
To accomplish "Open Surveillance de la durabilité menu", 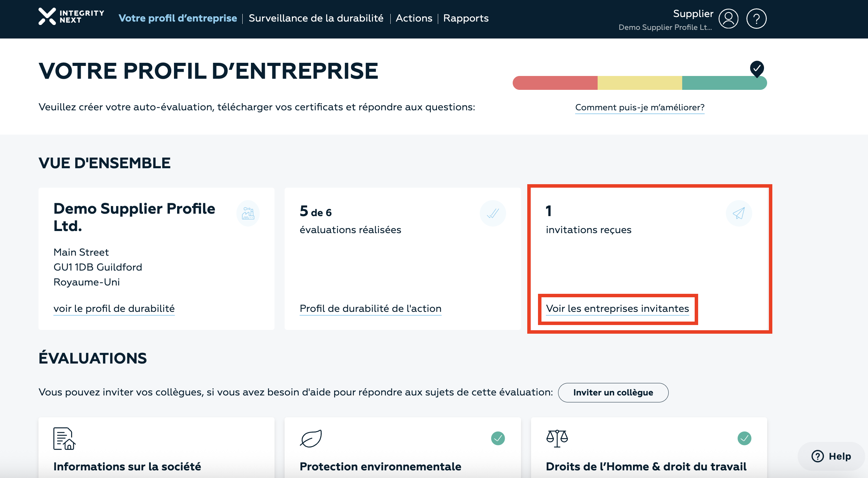I will point(316,18).
